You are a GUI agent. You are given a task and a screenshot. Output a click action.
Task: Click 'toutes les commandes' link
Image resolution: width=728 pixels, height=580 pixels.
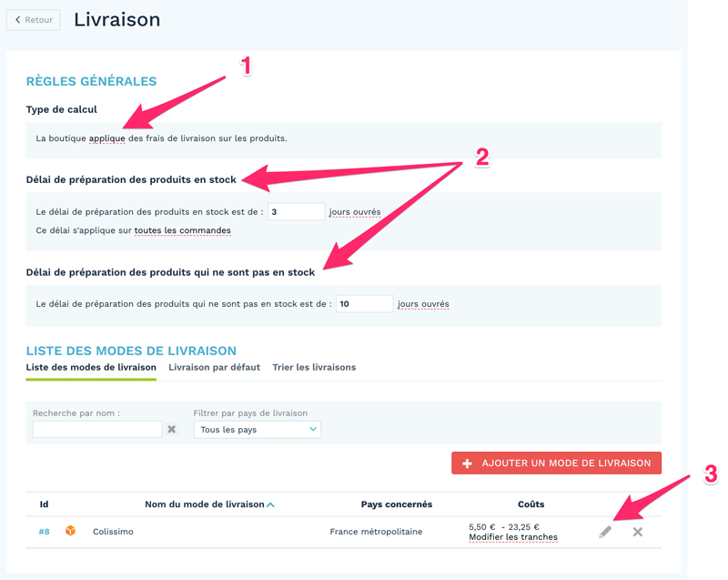click(x=183, y=230)
